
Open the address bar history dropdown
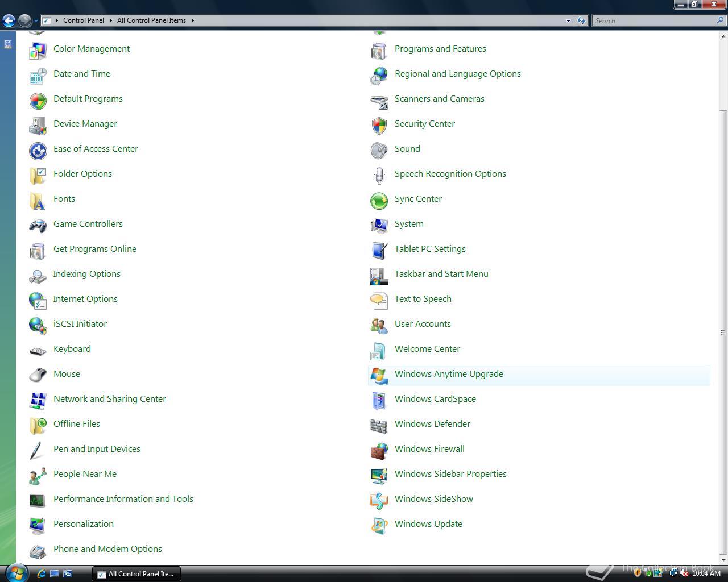coord(568,20)
